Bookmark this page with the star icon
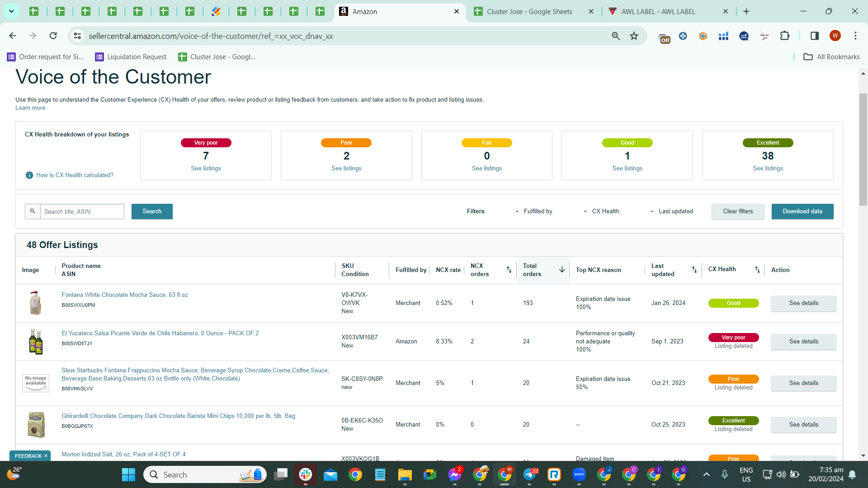 (x=634, y=36)
